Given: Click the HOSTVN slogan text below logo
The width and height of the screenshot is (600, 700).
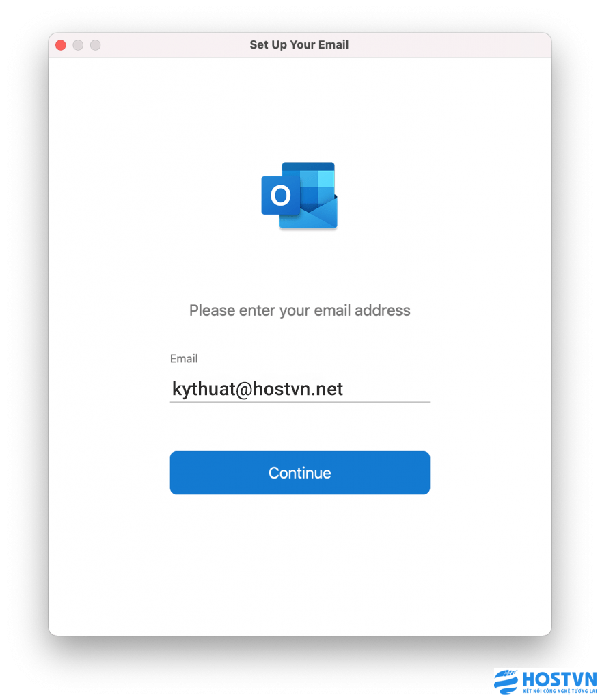Looking at the screenshot, I should click(560, 691).
